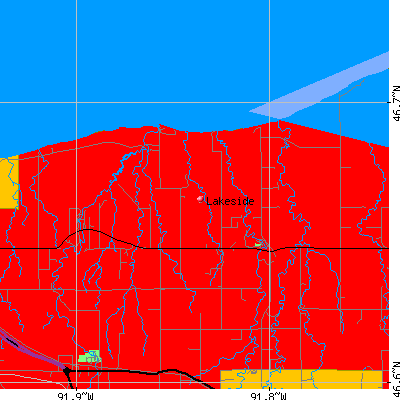This screenshot has width=400, height=400.
Task: Click the pink Lakeside location marker
Action: click(200, 199)
